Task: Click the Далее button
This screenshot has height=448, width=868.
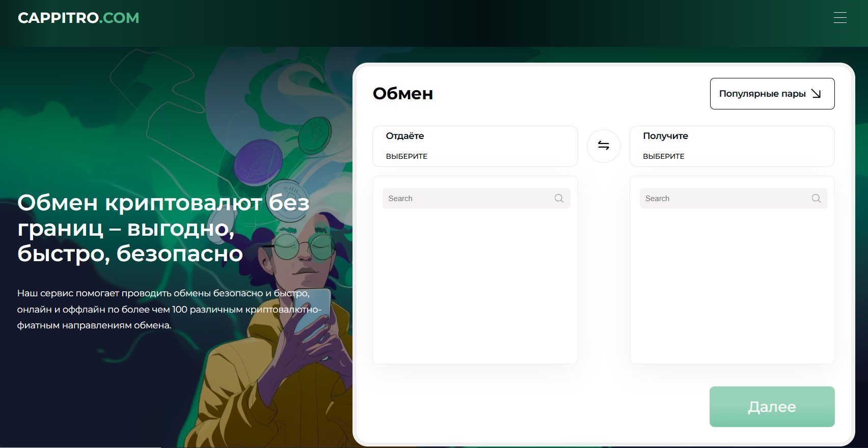Action: 772,407
